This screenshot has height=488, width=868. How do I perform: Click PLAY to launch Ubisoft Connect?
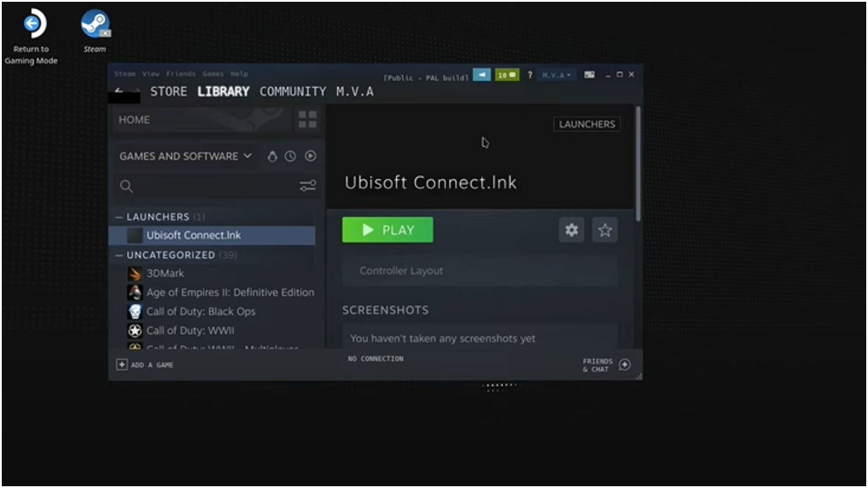387,230
